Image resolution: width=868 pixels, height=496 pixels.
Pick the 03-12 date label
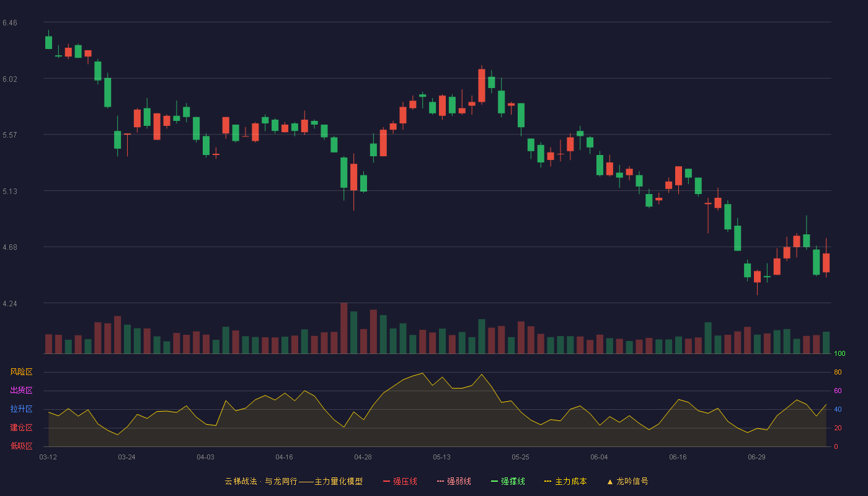pos(48,458)
